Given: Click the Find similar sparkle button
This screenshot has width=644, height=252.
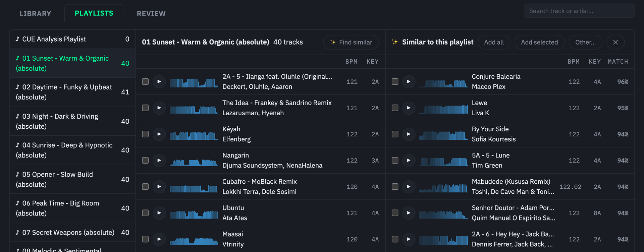Looking at the screenshot, I should click(351, 42).
